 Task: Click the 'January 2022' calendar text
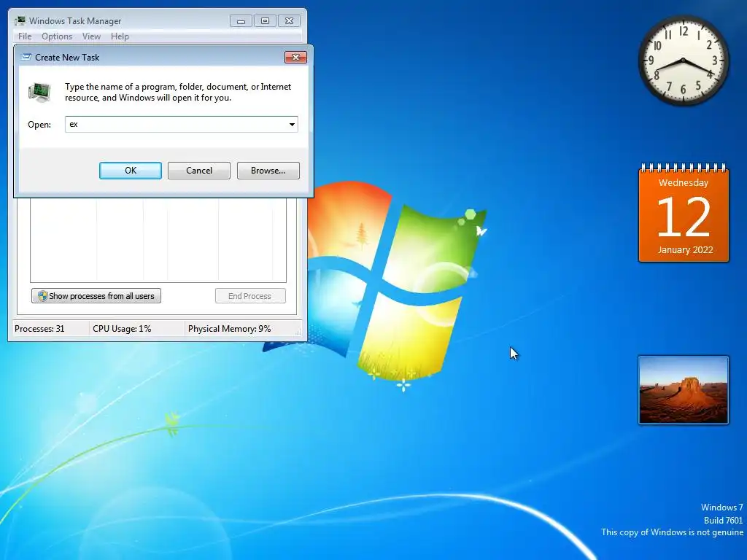coord(685,249)
